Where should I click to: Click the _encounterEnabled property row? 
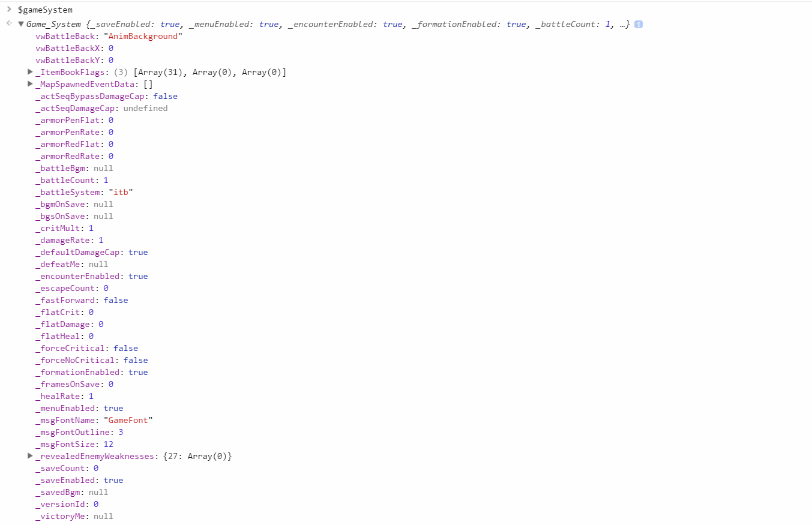pos(92,276)
